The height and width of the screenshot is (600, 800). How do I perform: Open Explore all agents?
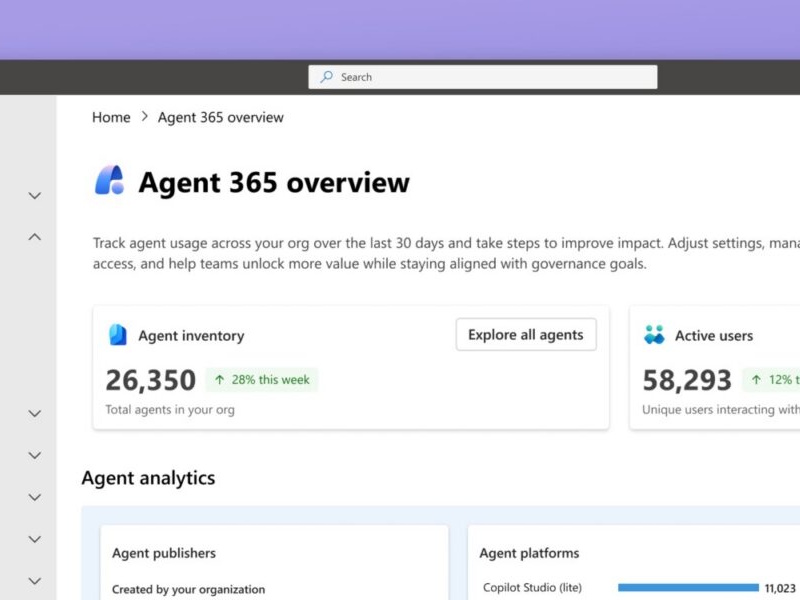click(x=525, y=335)
